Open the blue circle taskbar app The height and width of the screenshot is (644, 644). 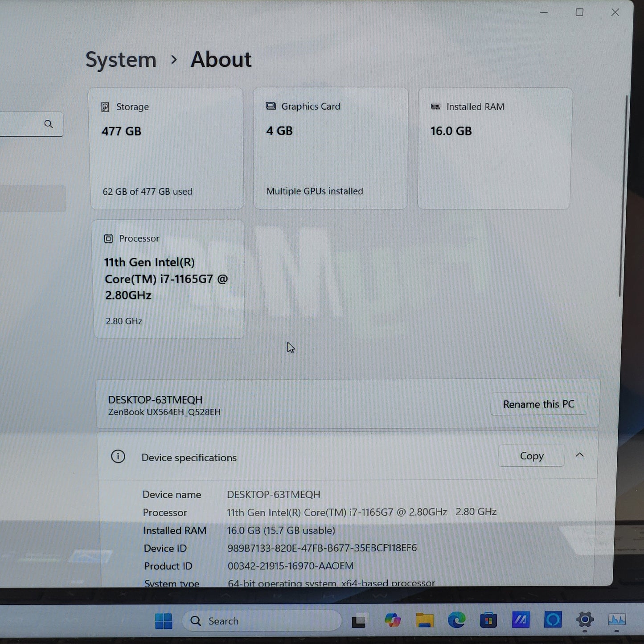click(x=553, y=619)
